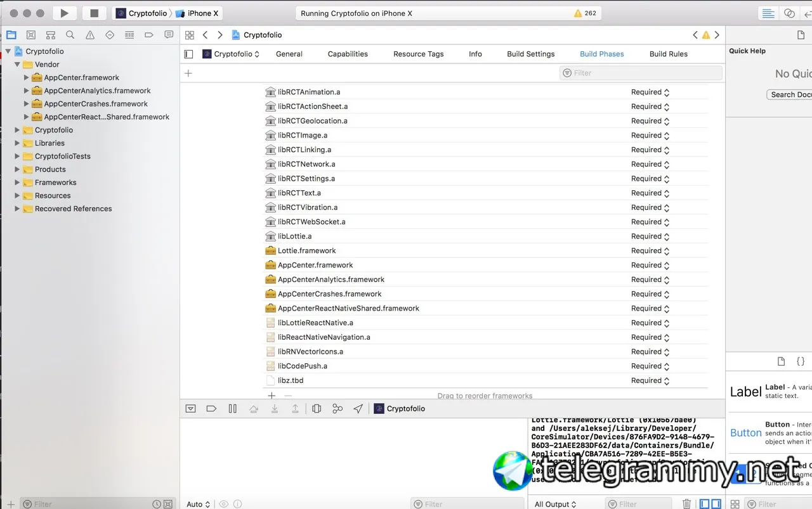Click the Cryptofolio process in debug bar

(x=400, y=409)
